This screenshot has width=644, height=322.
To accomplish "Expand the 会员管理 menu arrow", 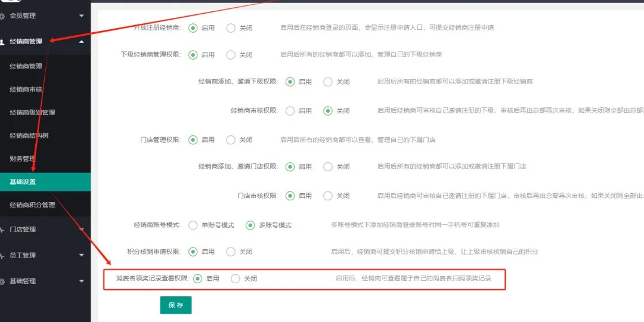I will click(x=81, y=16).
